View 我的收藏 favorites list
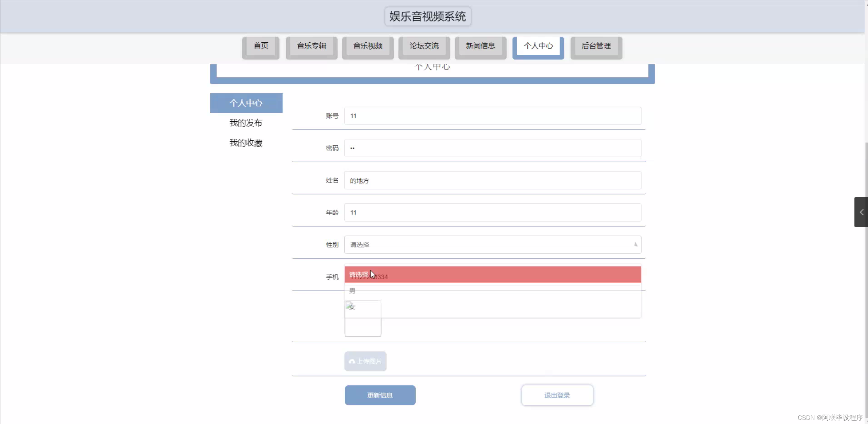The height and width of the screenshot is (424, 868). pyautogui.click(x=246, y=143)
